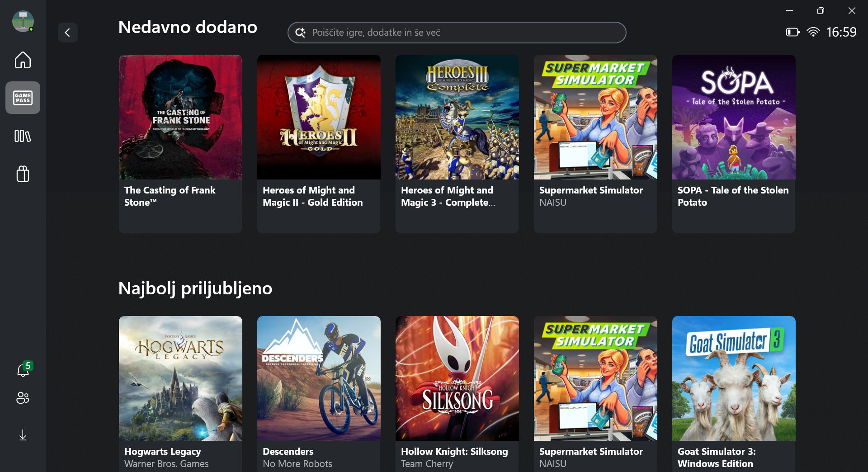Click the battery status icon
The width and height of the screenshot is (868, 472).
coord(792,32)
